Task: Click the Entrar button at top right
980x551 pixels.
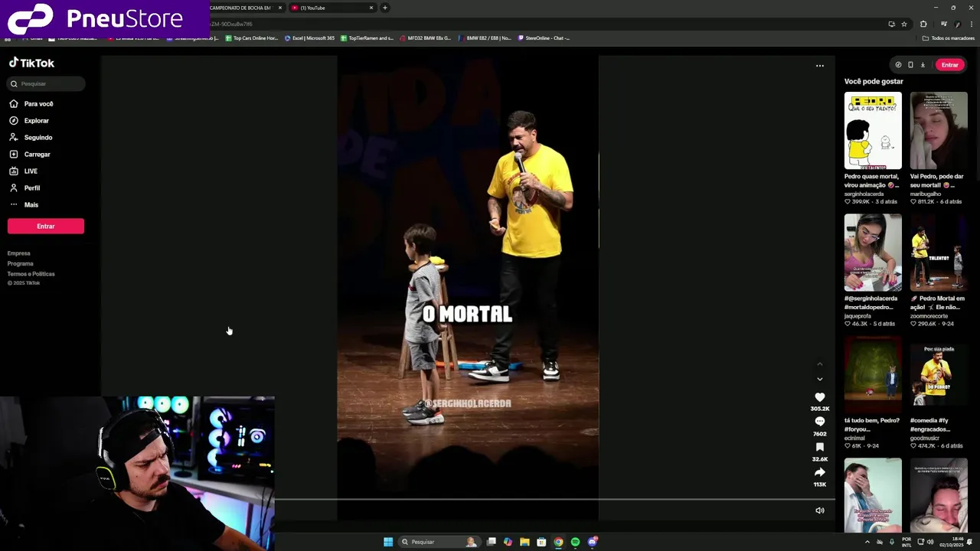Action: 950,65
